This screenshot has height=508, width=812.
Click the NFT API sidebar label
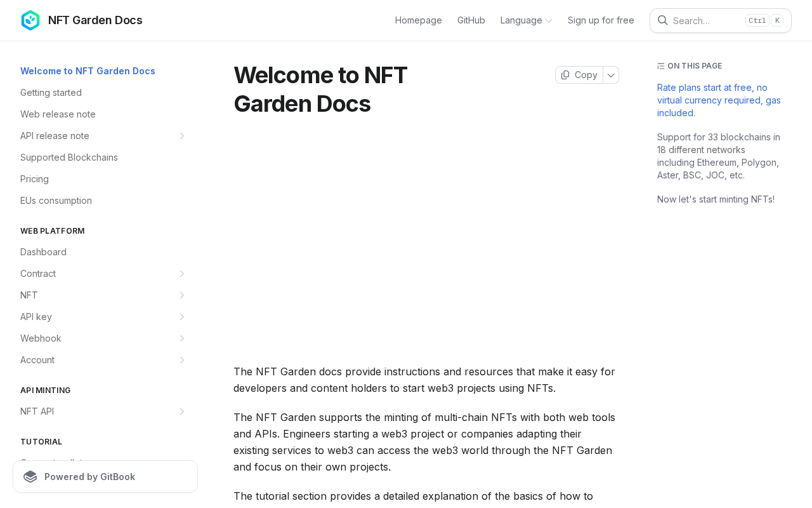coord(37,411)
